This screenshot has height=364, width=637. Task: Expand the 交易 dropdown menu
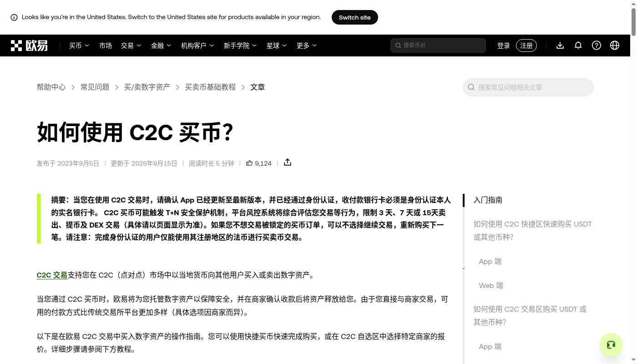click(x=131, y=45)
